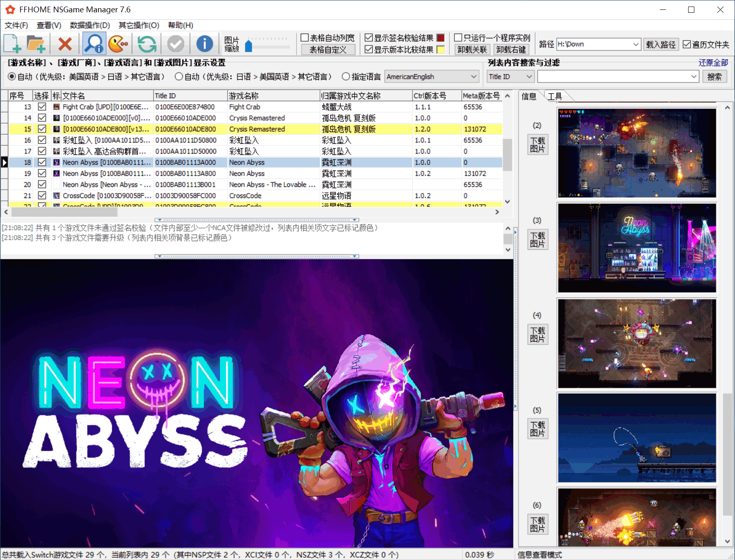
Task: Open the 数据操作(D) menu
Action: click(x=90, y=25)
